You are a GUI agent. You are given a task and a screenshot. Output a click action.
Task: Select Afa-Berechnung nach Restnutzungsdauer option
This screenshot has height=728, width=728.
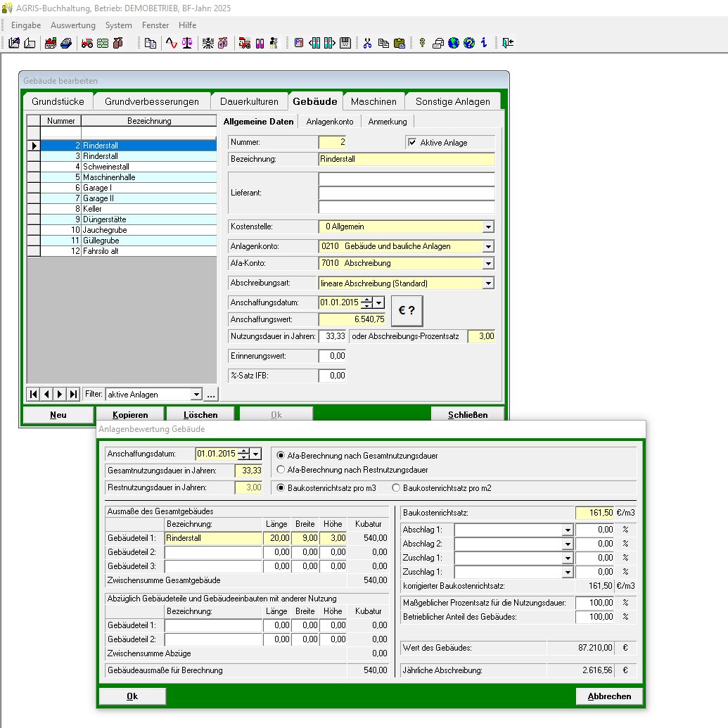pos(281,469)
